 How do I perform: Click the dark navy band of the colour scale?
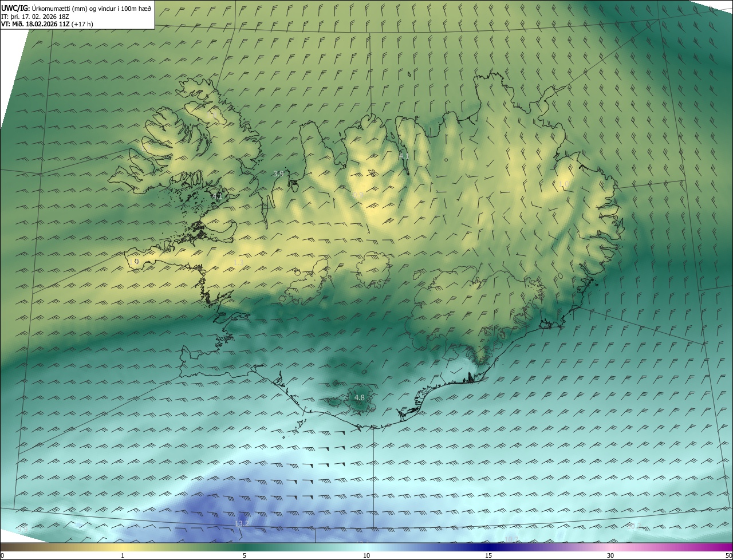488,547
